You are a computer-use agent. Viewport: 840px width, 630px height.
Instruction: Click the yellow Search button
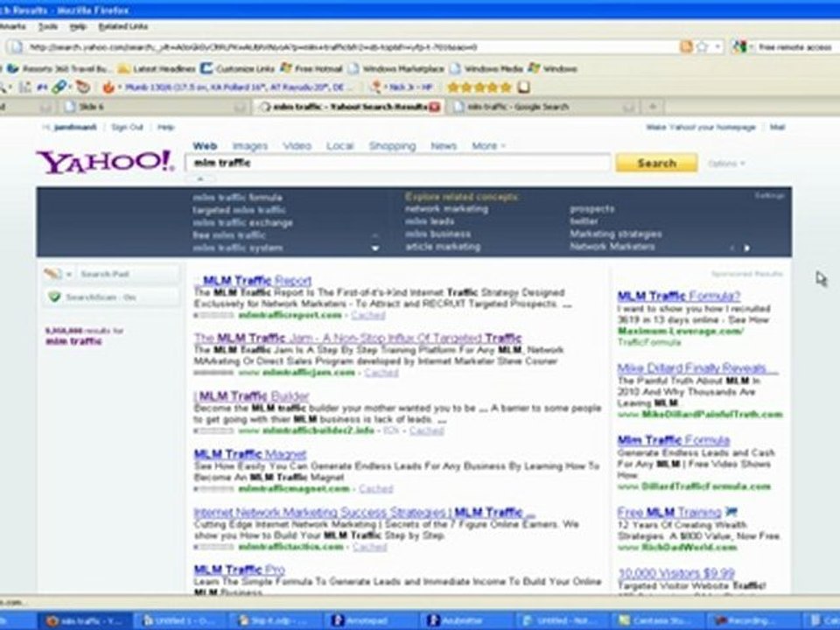coord(656,163)
